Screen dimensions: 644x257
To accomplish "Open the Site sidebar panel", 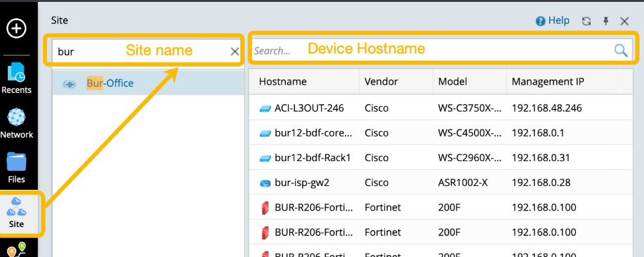I will coord(16,213).
